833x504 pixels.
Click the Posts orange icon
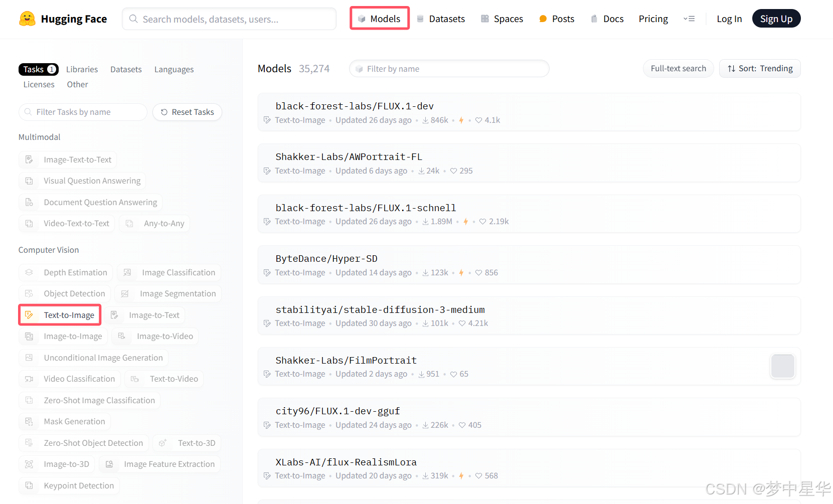tap(543, 19)
